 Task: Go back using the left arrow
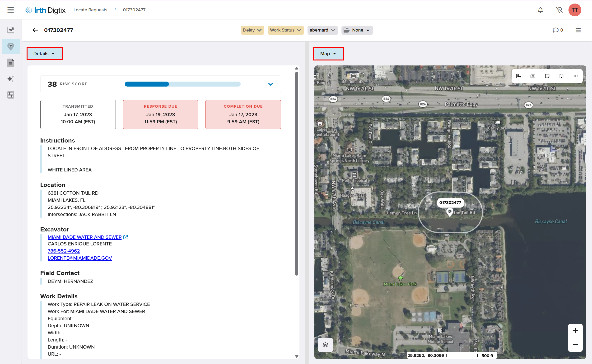[x=35, y=30]
